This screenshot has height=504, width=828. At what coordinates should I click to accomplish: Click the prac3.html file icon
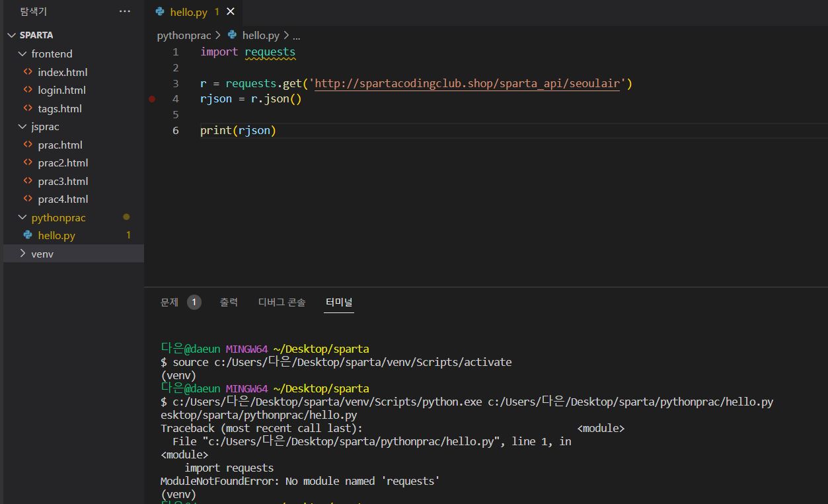tap(28, 180)
